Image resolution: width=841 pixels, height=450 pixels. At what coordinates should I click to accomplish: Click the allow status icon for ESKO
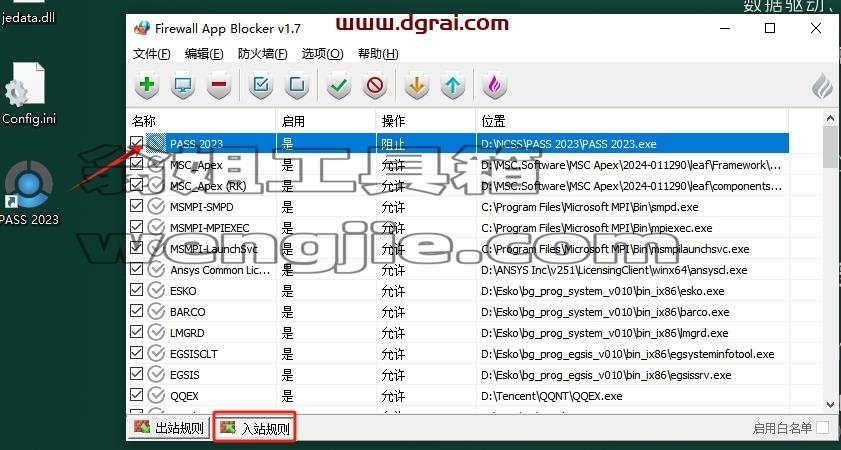click(156, 291)
